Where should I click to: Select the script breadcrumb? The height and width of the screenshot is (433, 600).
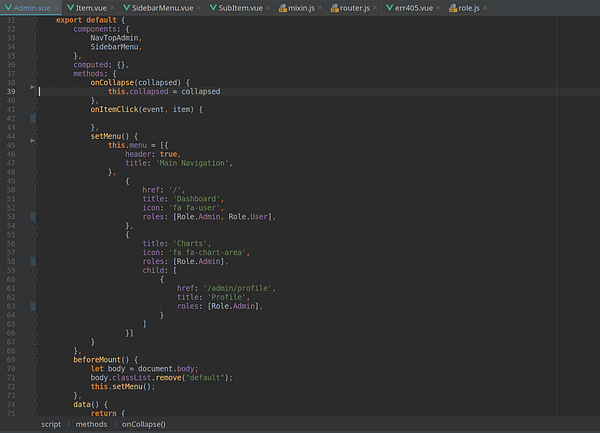click(x=51, y=424)
